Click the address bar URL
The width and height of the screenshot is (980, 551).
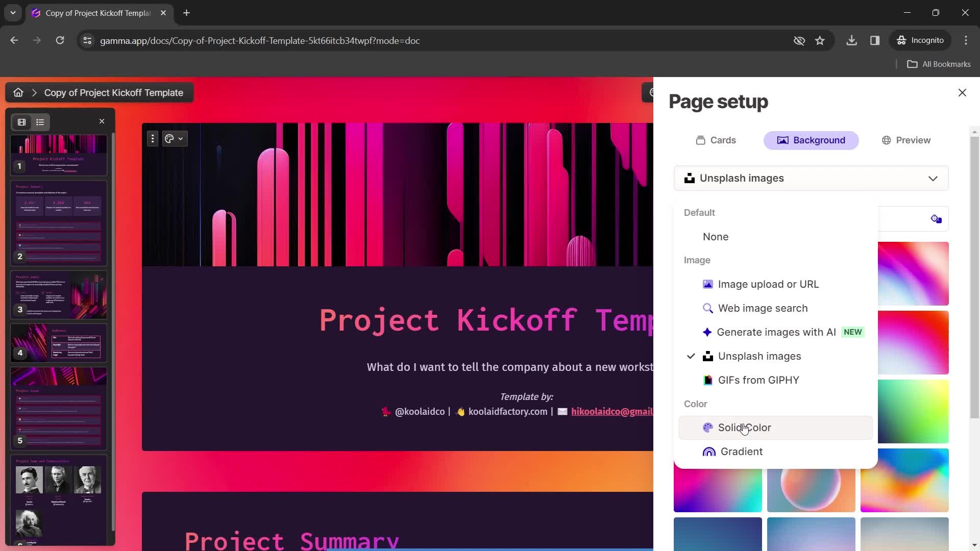click(260, 40)
